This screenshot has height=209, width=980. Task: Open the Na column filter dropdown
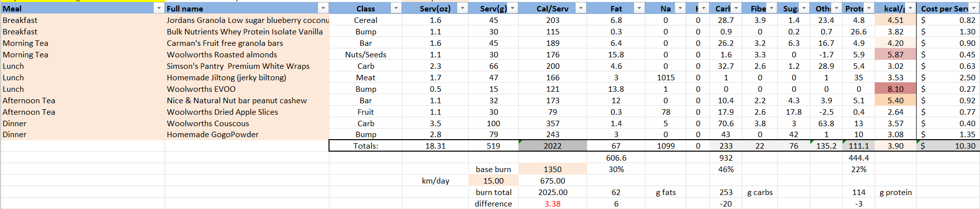(680, 8)
